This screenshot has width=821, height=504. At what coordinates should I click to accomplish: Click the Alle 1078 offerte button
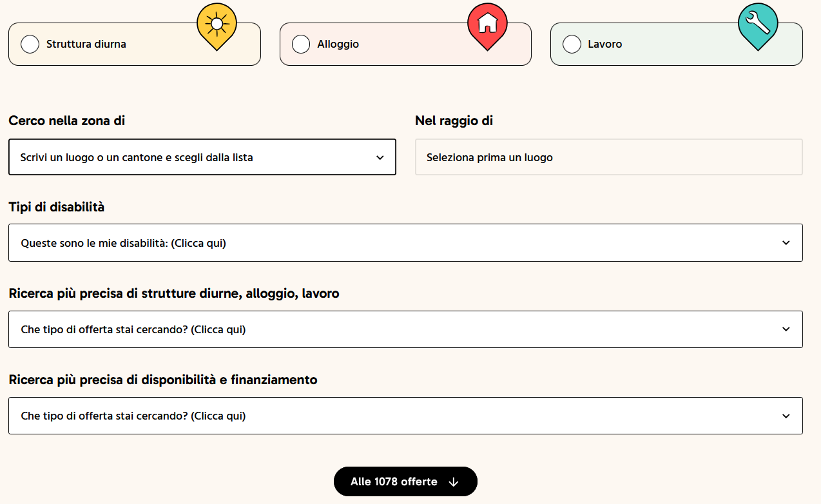coord(405,481)
